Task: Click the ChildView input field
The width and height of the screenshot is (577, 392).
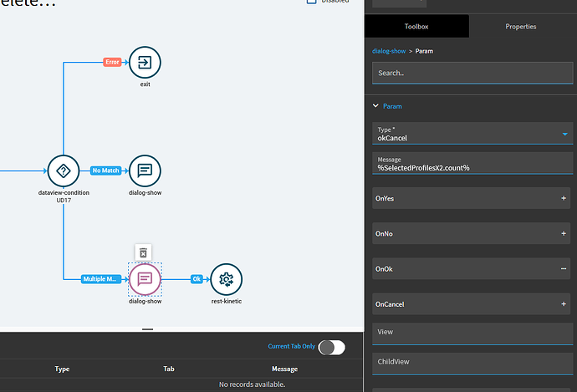Action: tap(472, 364)
